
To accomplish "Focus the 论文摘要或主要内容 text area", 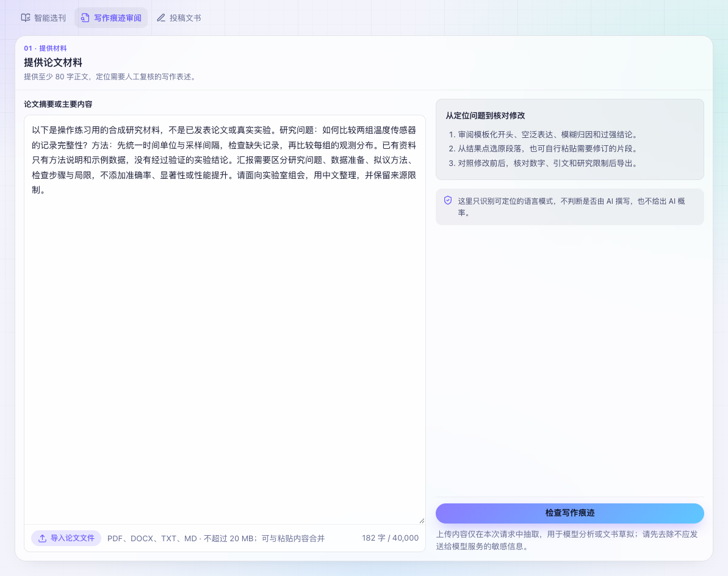I will click(225, 320).
